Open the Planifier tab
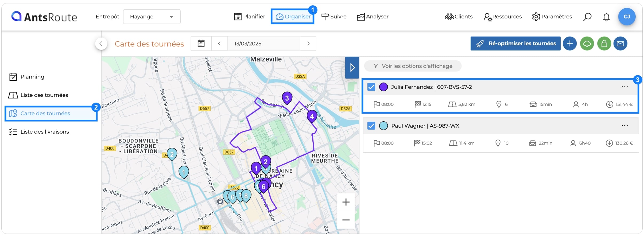 (250, 17)
